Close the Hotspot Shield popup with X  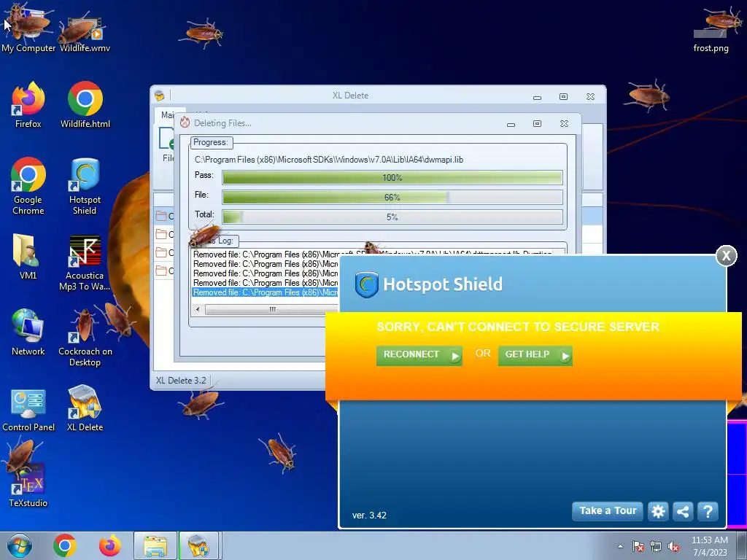pyautogui.click(x=726, y=256)
